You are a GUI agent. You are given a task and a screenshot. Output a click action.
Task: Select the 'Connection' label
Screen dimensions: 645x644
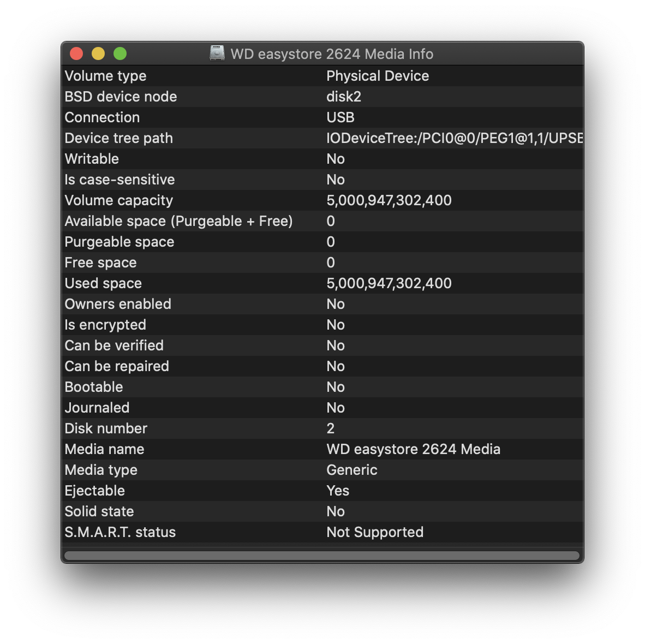[103, 118]
